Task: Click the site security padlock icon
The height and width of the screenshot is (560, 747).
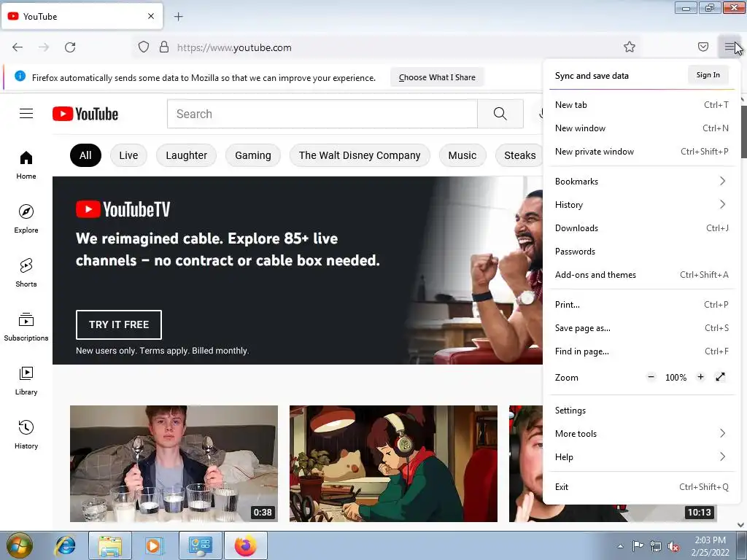Action: [x=164, y=47]
